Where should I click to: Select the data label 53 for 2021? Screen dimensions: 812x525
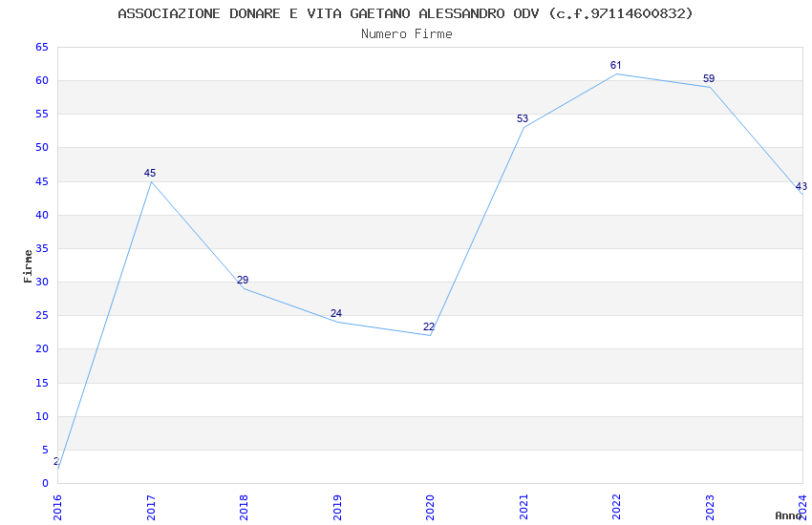point(522,119)
